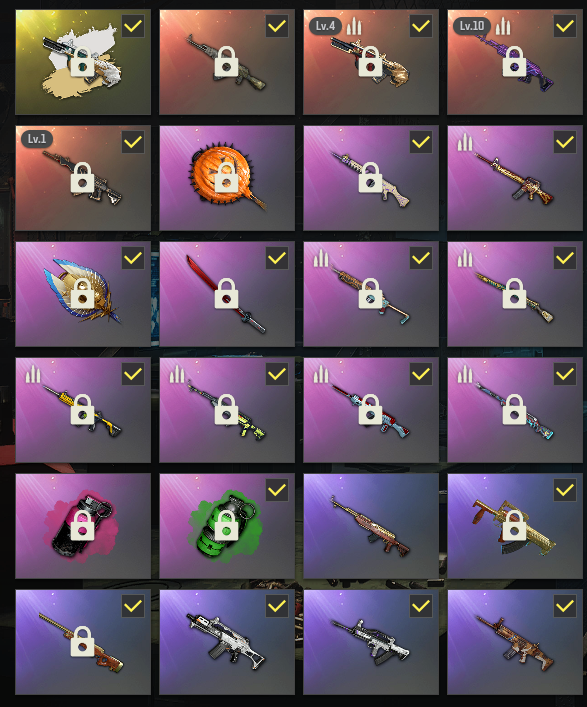Click the lock on the Lv.1 black rifle
This screenshot has height=707, width=587.
click(83, 177)
